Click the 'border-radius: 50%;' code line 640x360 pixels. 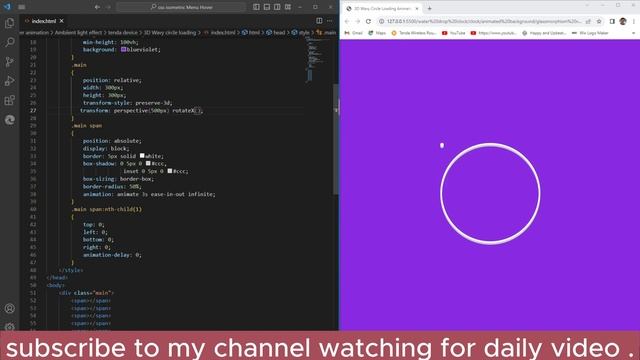tap(112, 187)
